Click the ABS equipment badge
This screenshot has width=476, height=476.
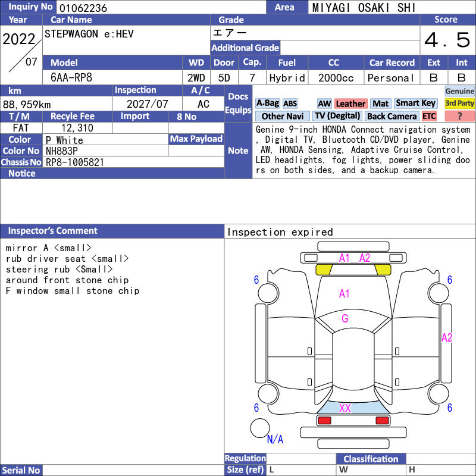[290, 104]
